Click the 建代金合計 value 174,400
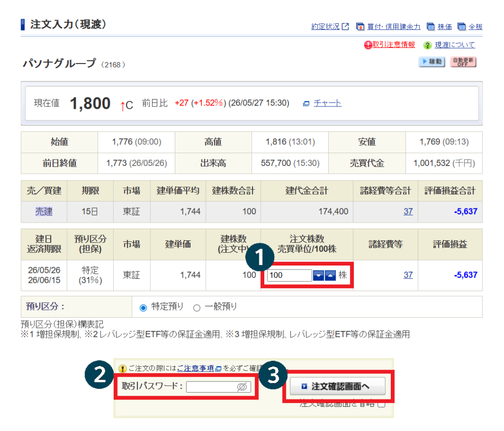 [333, 211]
